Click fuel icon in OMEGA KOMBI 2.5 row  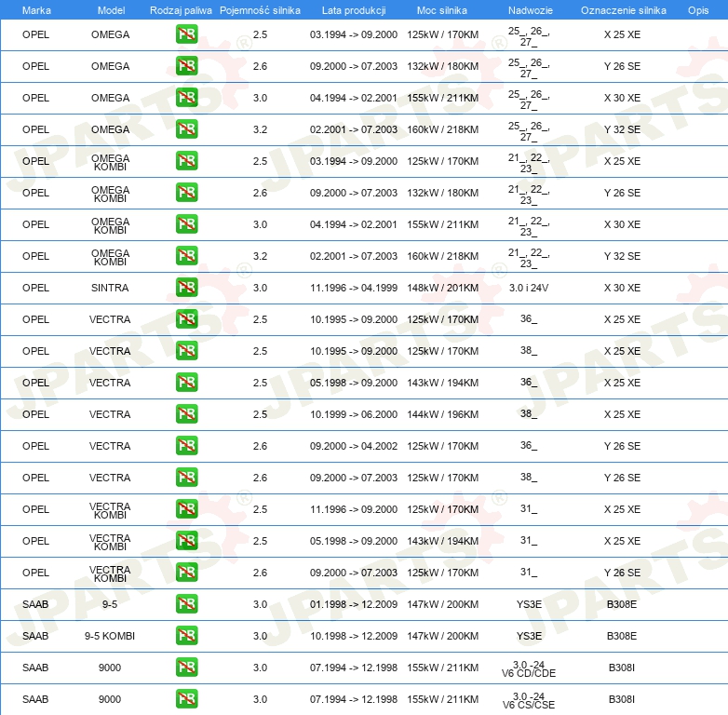[x=186, y=161]
